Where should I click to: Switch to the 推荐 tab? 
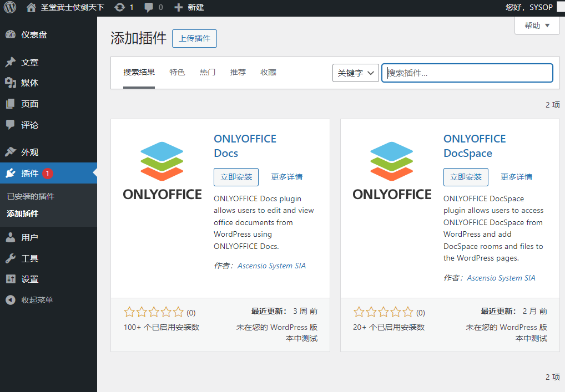pos(238,72)
